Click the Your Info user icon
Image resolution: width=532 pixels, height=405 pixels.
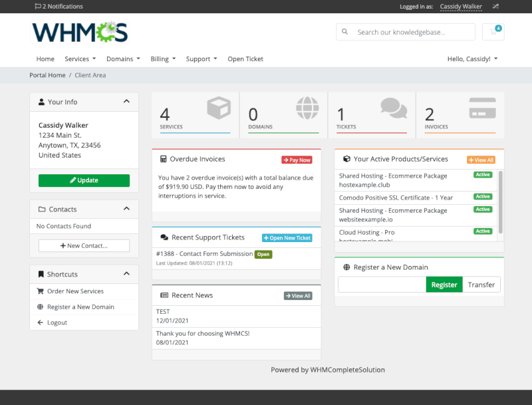click(41, 102)
